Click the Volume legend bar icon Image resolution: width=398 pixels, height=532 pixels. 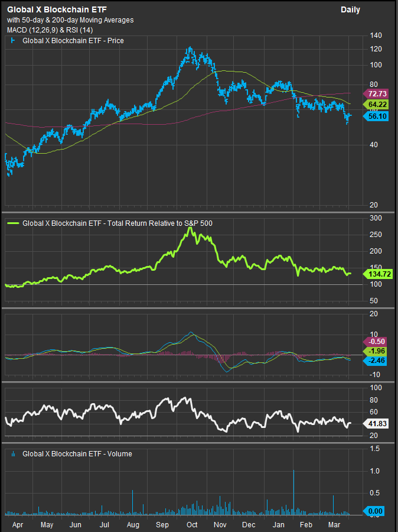coord(13,454)
